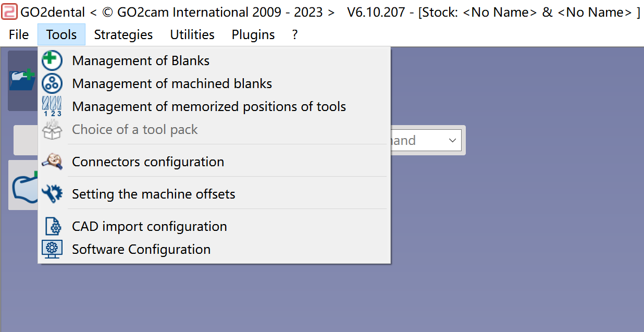Image resolution: width=644 pixels, height=332 pixels.
Task: Collapse the open Tools menu
Action: point(61,34)
